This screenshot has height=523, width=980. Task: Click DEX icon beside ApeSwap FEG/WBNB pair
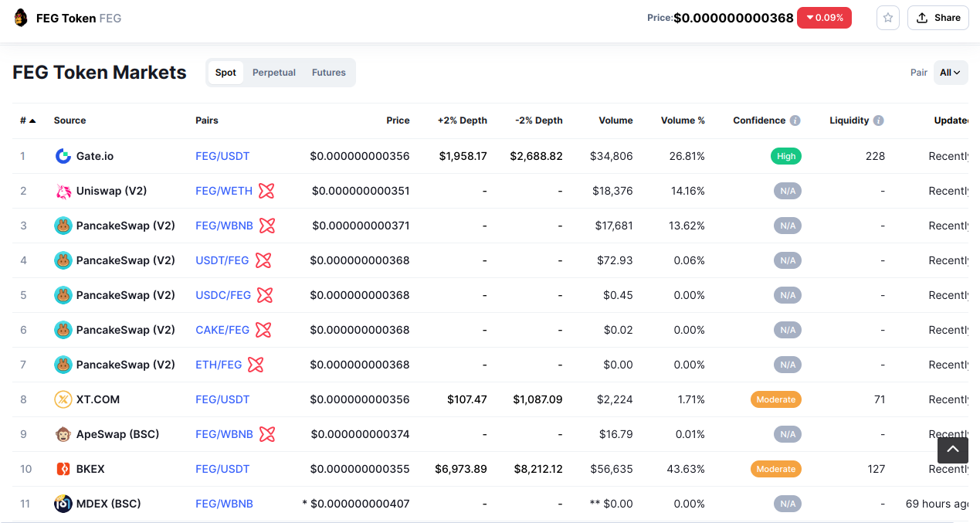point(267,434)
